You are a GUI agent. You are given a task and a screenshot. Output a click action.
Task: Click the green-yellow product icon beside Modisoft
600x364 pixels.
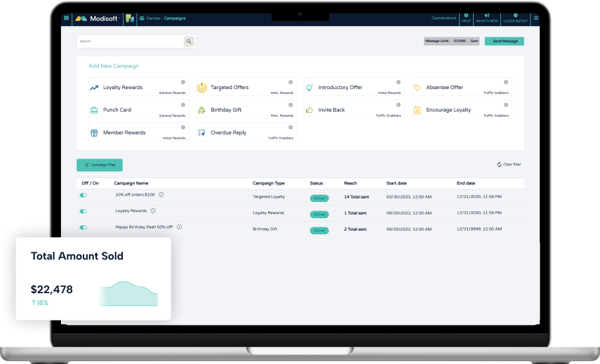click(x=130, y=18)
